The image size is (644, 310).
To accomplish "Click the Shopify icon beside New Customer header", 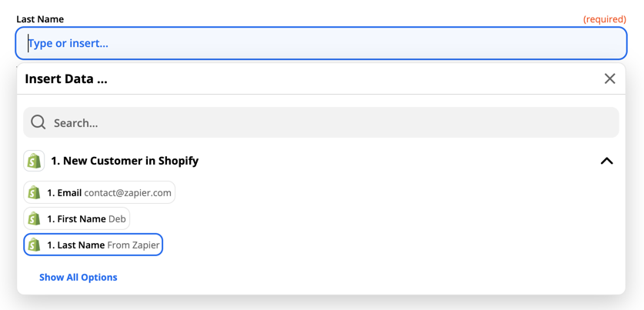I will (34, 161).
